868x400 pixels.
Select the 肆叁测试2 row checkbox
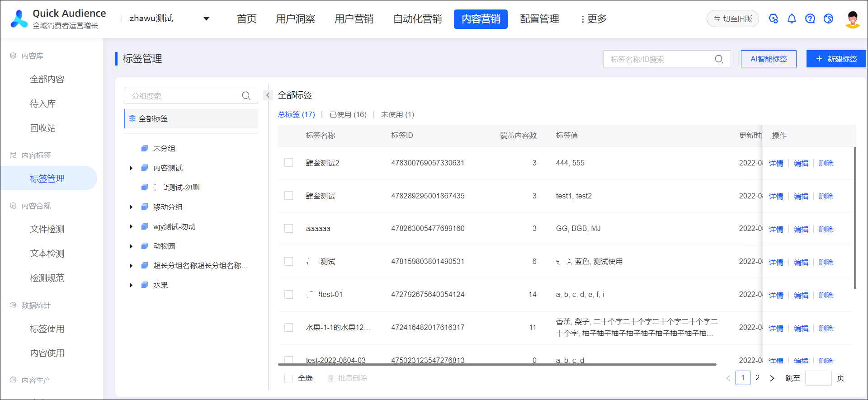(288, 163)
